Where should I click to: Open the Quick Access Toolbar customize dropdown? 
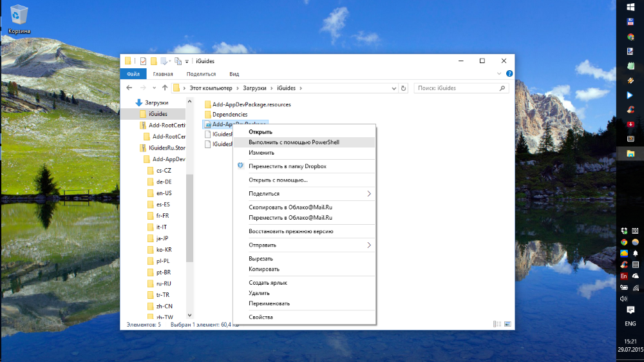[x=187, y=61]
